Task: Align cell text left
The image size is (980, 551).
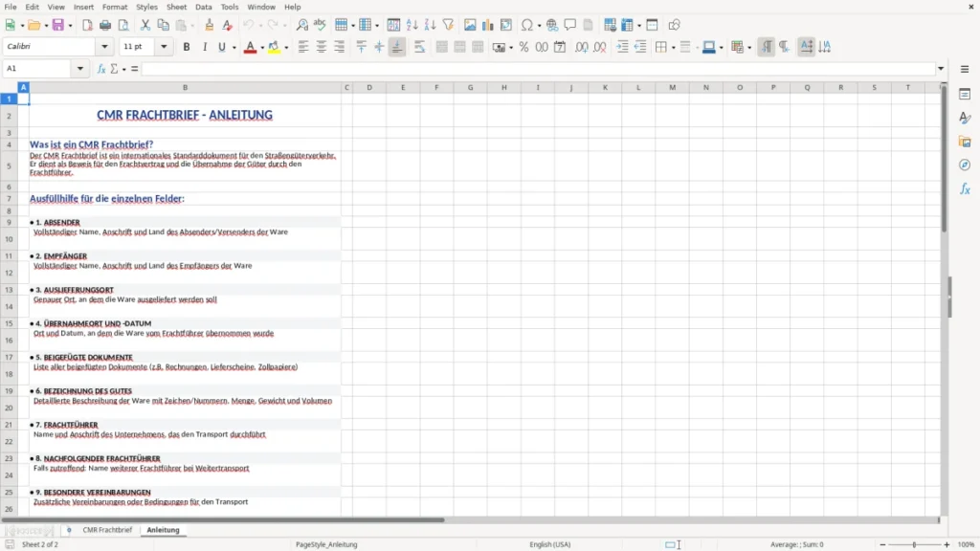Action: pos(303,47)
